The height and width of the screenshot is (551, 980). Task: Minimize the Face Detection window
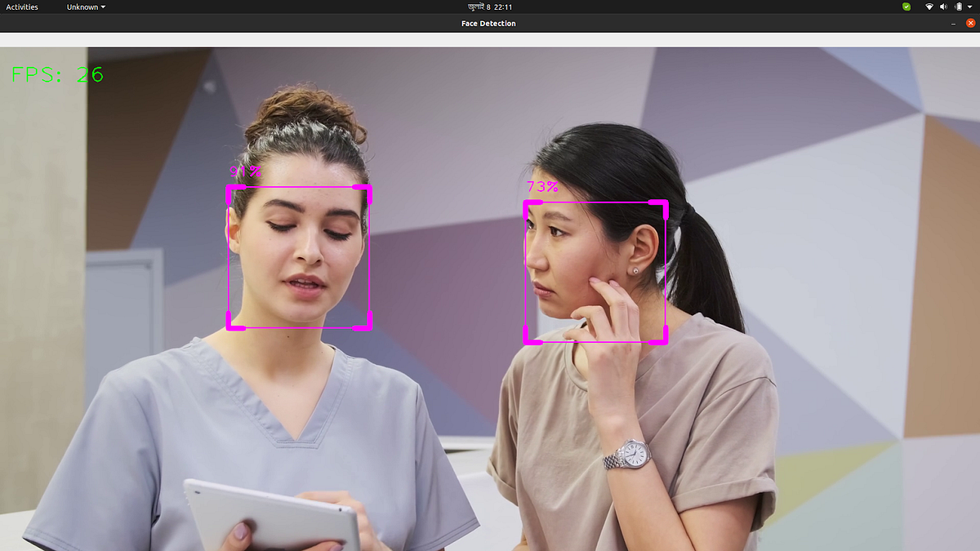pyautogui.click(x=953, y=24)
